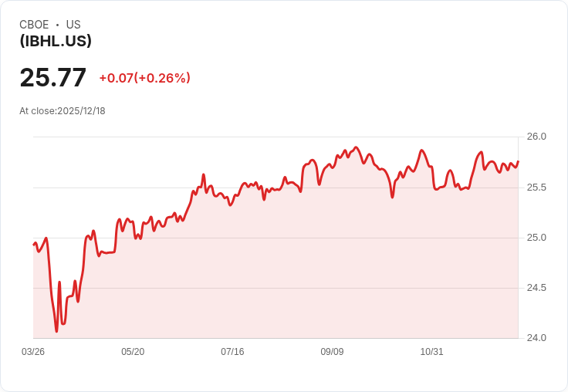Click the final endpoint of the price line
The image size is (568, 392).
(x=518, y=161)
